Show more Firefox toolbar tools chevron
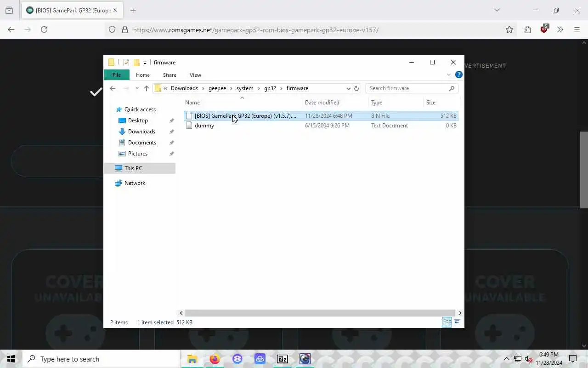 pos(560,29)
